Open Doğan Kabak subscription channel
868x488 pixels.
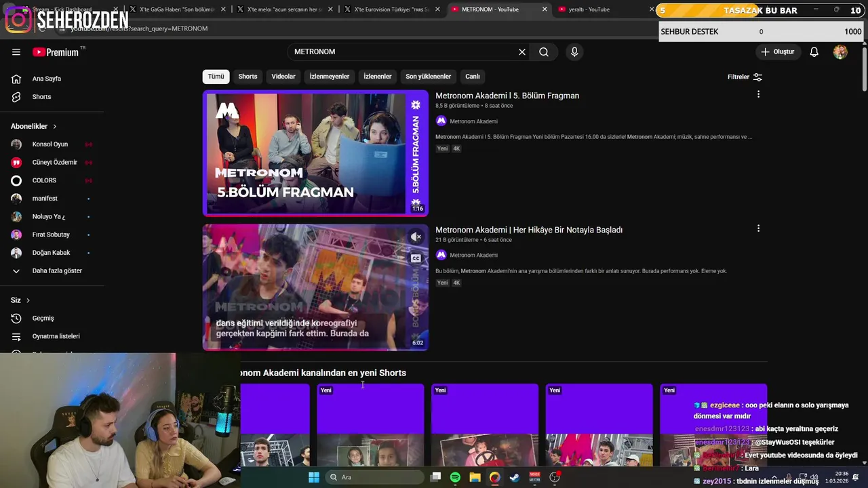click(x=52, y=253)
